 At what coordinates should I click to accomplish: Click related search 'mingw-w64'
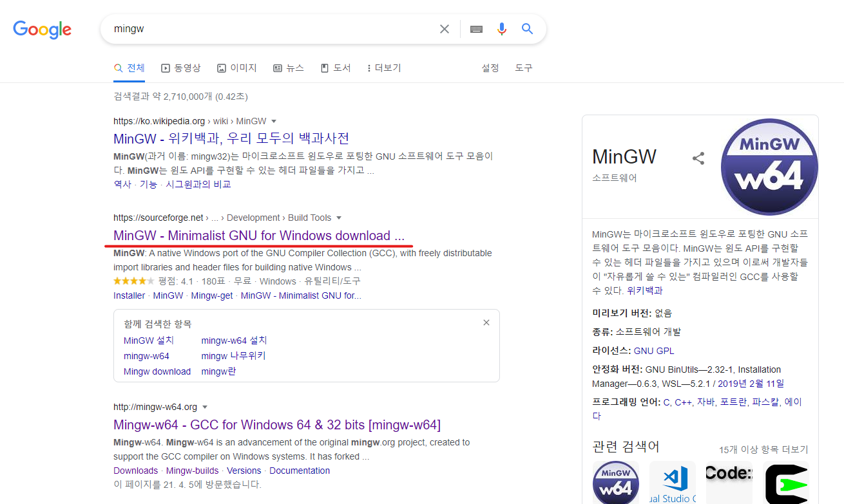(x=146, y=356)
